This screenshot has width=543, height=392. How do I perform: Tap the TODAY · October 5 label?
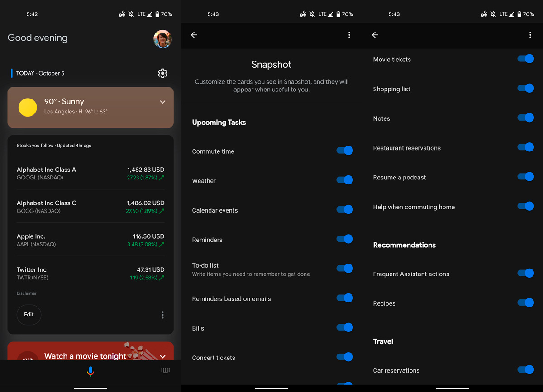[x=40, y=73]
